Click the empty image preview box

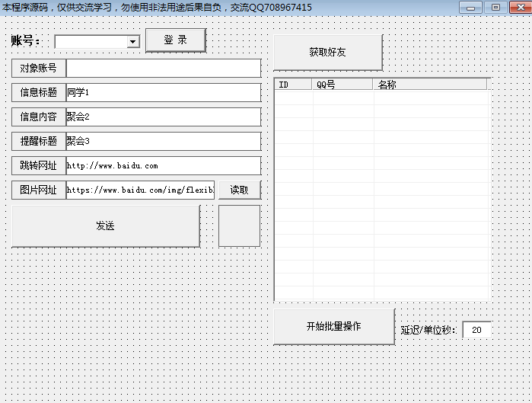click(x=239, y=225)
